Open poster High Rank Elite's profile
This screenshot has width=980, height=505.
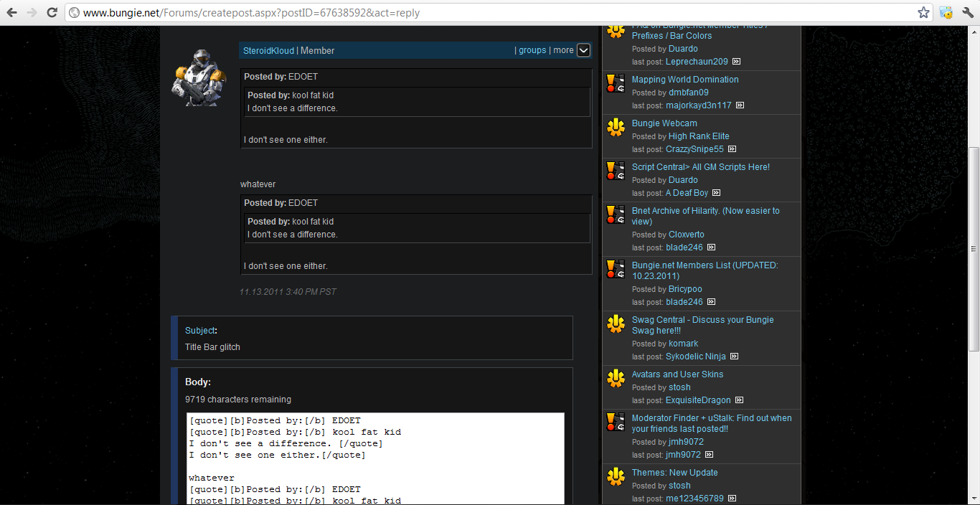coord(699,136)
